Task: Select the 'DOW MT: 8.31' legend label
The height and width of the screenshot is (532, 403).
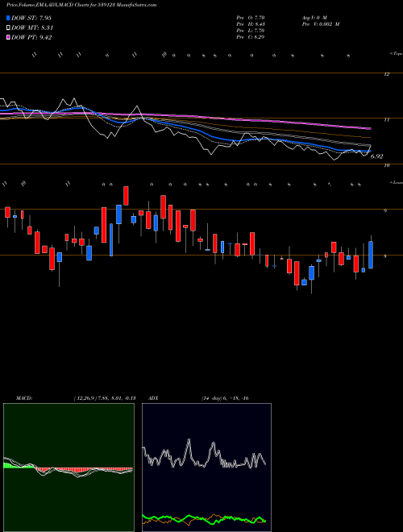Action: 32,28
